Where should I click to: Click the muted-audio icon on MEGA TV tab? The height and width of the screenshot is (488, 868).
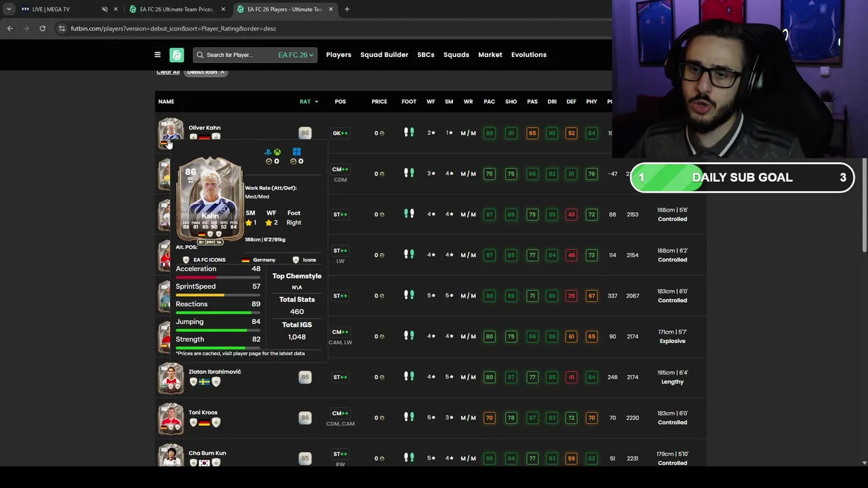(104, 9)
